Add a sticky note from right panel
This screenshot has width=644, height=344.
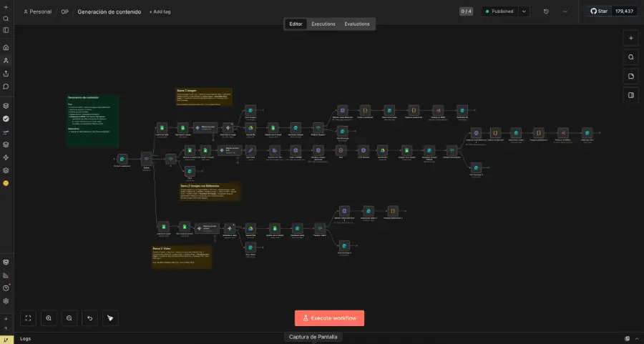630,76
